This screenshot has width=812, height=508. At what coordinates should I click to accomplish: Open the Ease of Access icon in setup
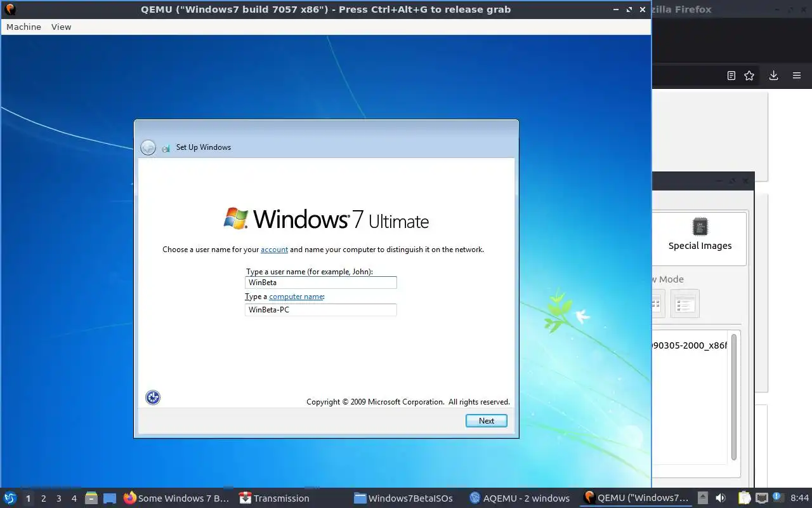click(153, 398)
